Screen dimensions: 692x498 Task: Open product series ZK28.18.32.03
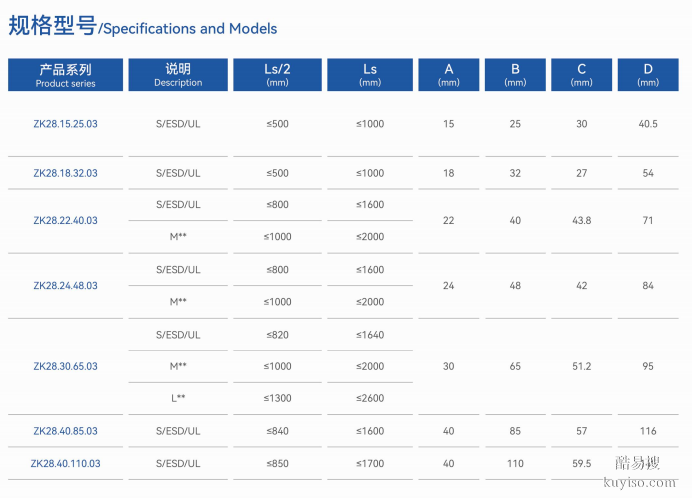point(66,173)
